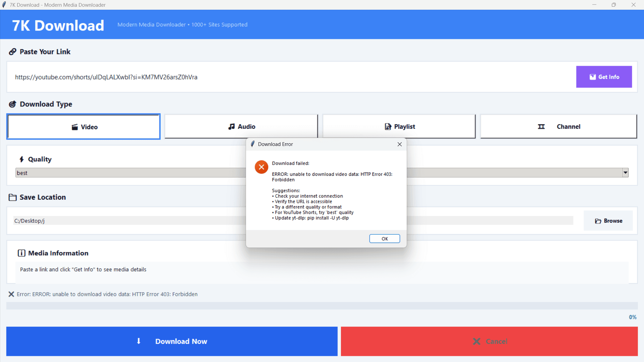
Task: Click the Get Info button
Action: [x=604, y=77]
